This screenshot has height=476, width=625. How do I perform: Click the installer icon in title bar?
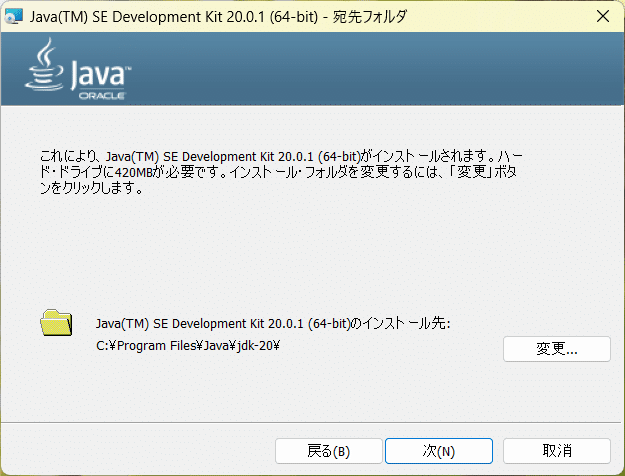[x=14, y=16]
